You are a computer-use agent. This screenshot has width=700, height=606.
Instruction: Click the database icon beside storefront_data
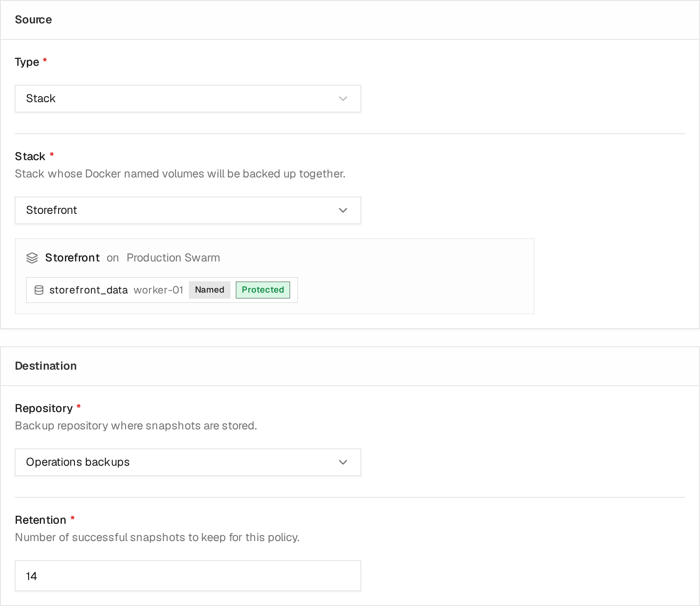point(39,290)
